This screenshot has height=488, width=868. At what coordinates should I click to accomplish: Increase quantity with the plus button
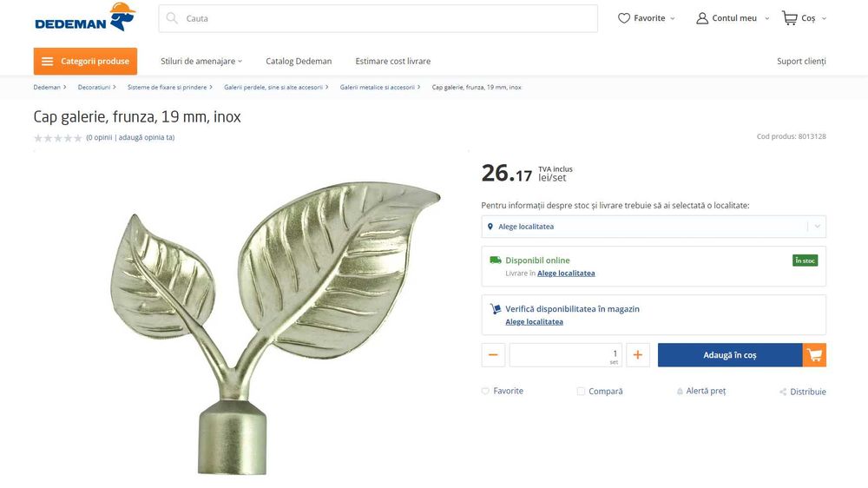coord(637,355)
